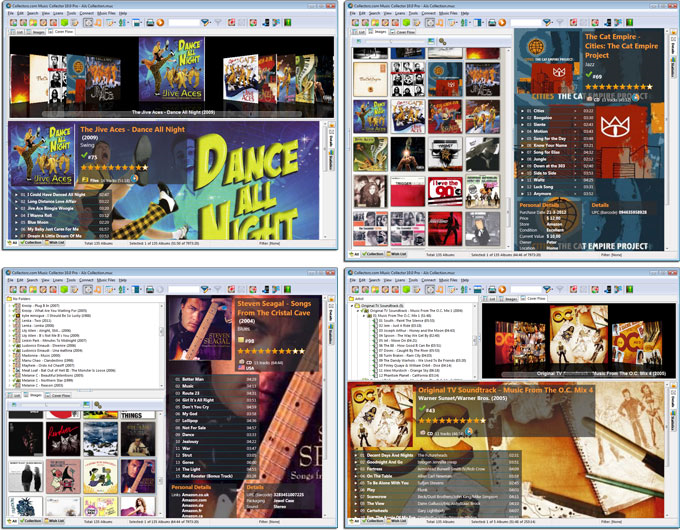This screenshot has width=680, height=530.
Task: Click green exclamation icon in Dance All Night window toolbar
Action: (x=287, y=23)
